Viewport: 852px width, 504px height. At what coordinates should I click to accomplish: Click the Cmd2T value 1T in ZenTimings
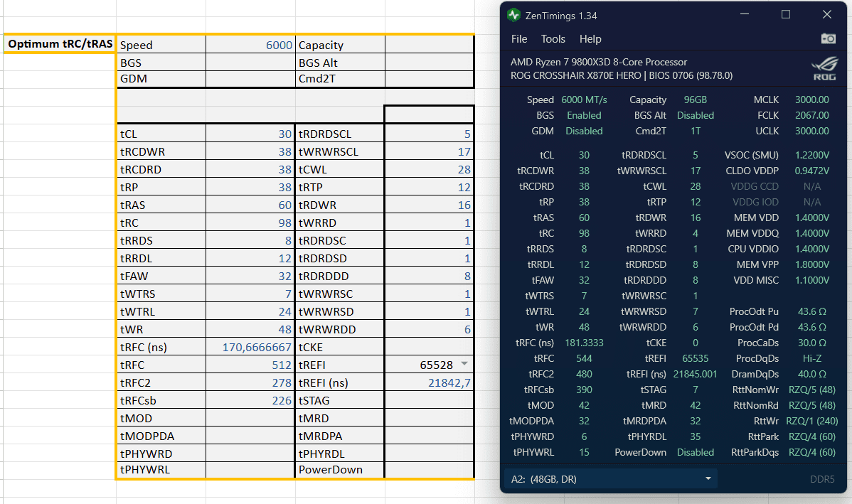[x=695, y=131]
